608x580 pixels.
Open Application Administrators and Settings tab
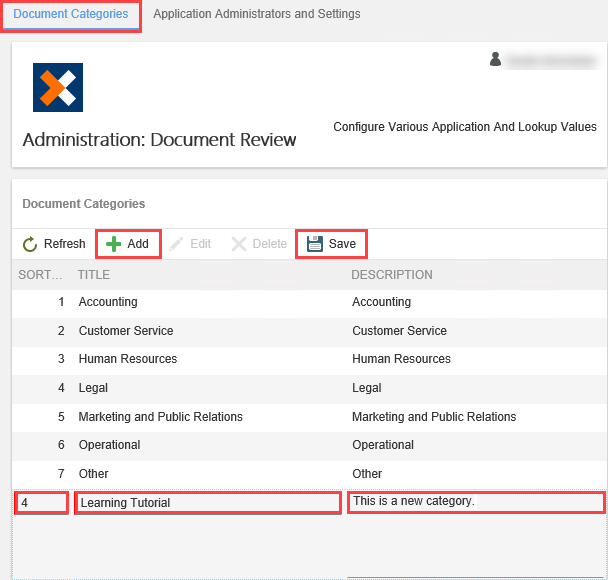point(257,15)
